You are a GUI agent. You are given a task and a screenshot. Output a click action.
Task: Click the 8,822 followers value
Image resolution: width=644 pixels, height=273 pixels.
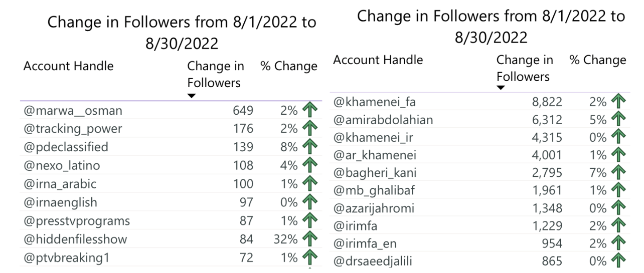pos(547,103)
